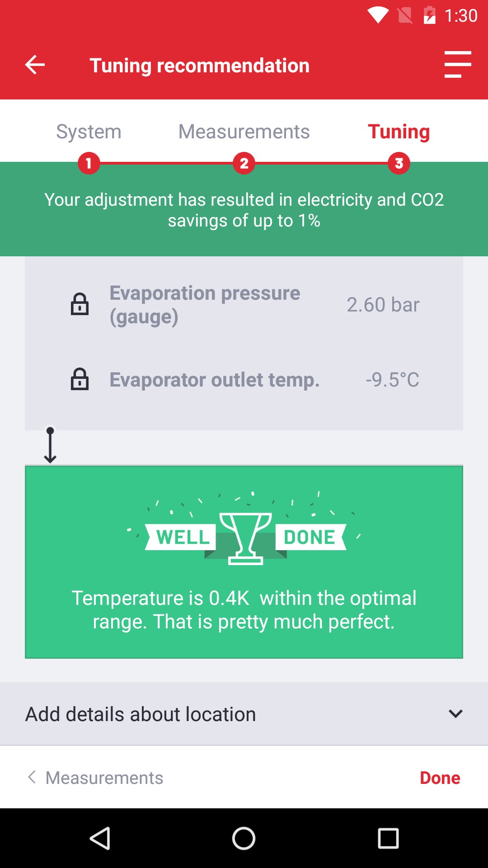Tap the trophy icon in Well Done banner

click(x=245, y=538)
